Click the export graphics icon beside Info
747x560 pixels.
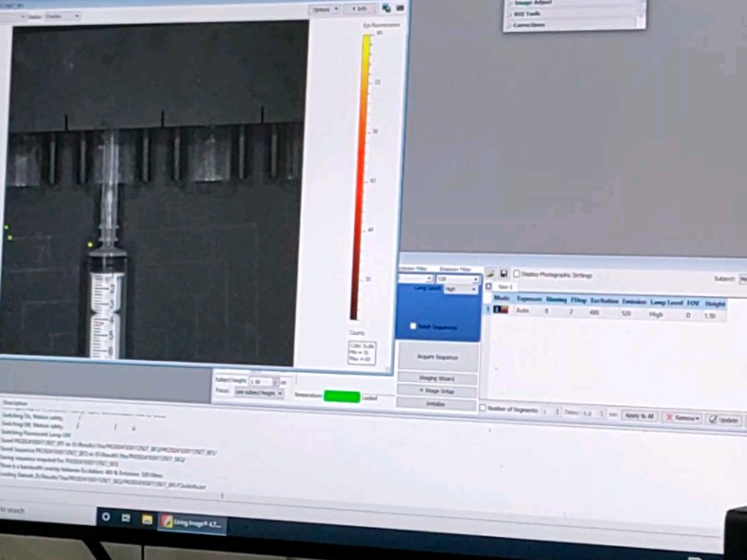point(386,8)
